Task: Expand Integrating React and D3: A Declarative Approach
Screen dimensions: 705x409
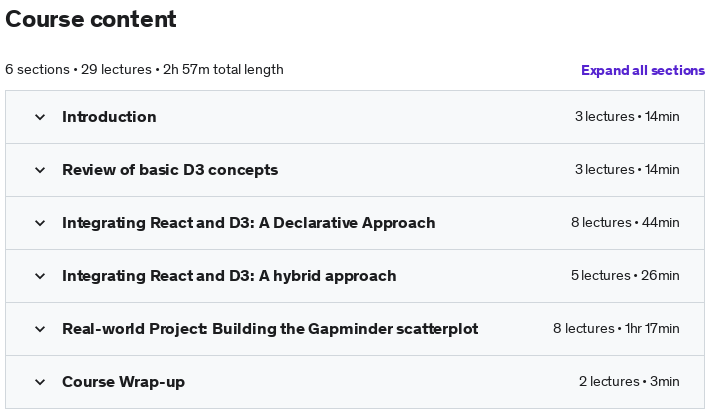Action: coord(249,223)
